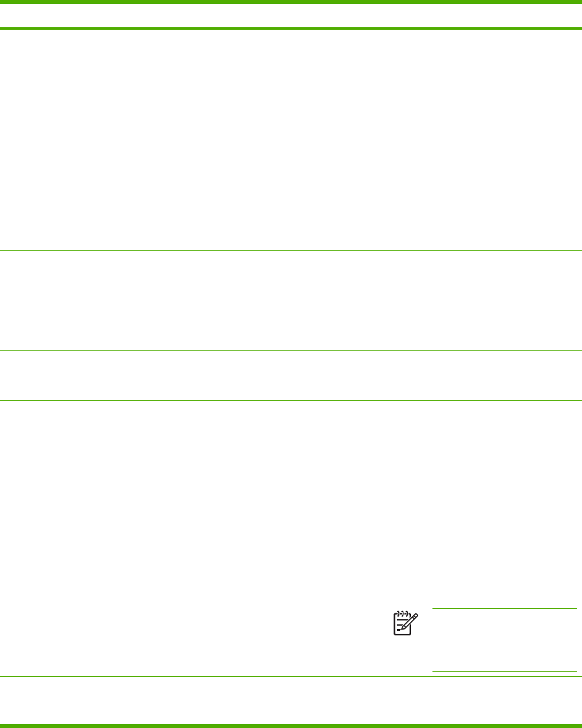582x728 pixels.
Task: Select the last empty row above the footer
Action: click(x=291, y=700)
